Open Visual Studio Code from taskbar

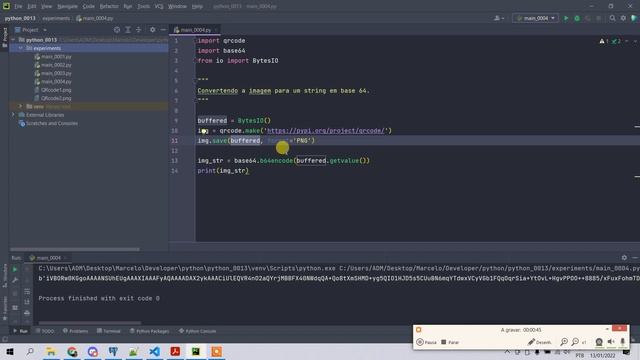pyautogui.click(x=154, y=352)
